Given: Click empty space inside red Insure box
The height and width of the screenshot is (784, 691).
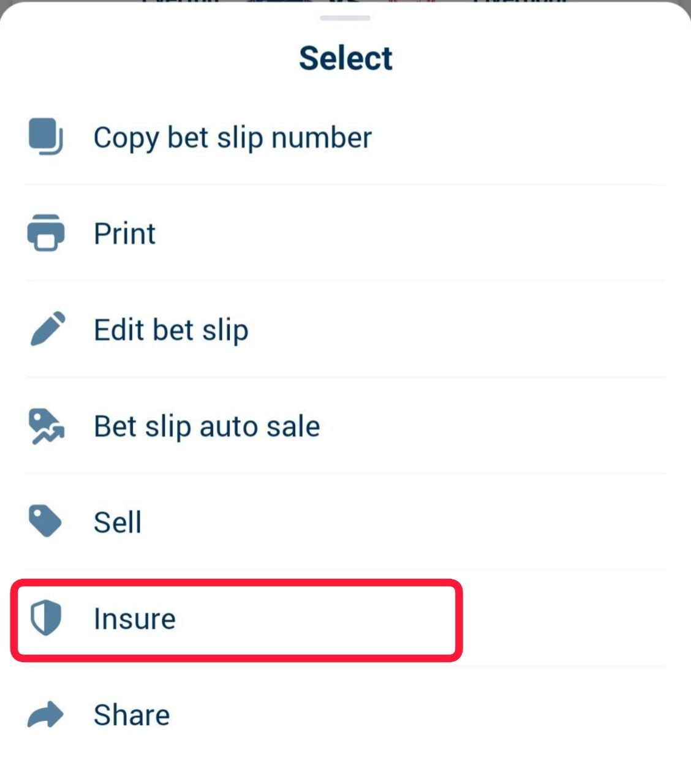Looking at the screenshot, I should click(x=319, y=619).
